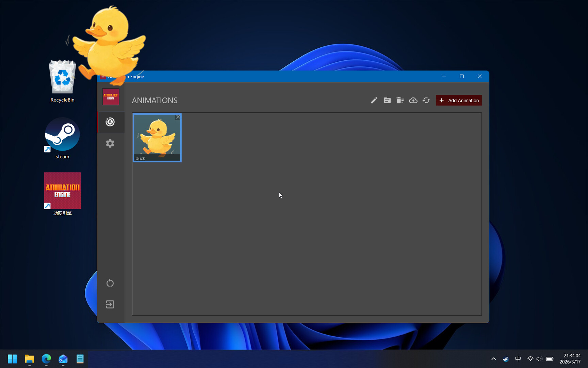Select the pencil edit tool
The height and width of the screenshot is (368, 588).
[374, 100]
